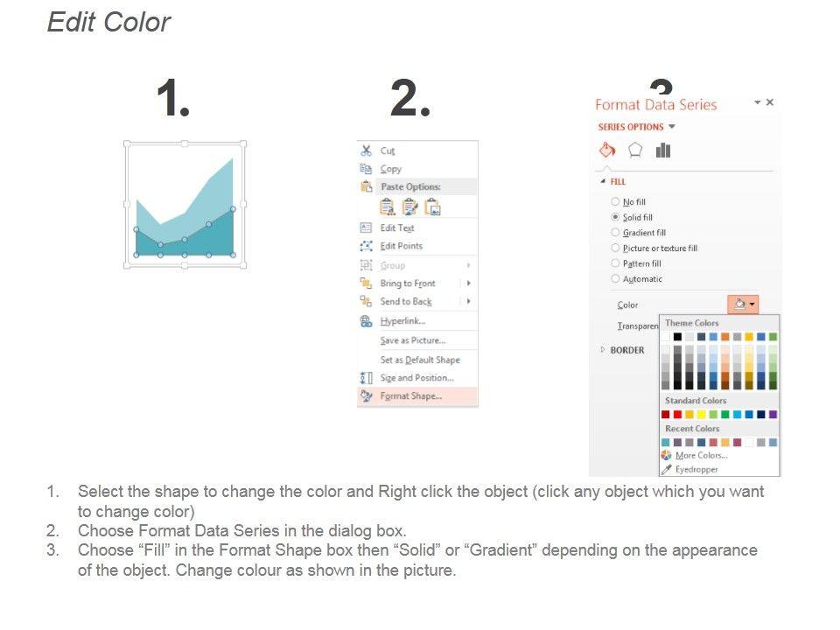Open the Series Options bar chart icon

point(663,150)
